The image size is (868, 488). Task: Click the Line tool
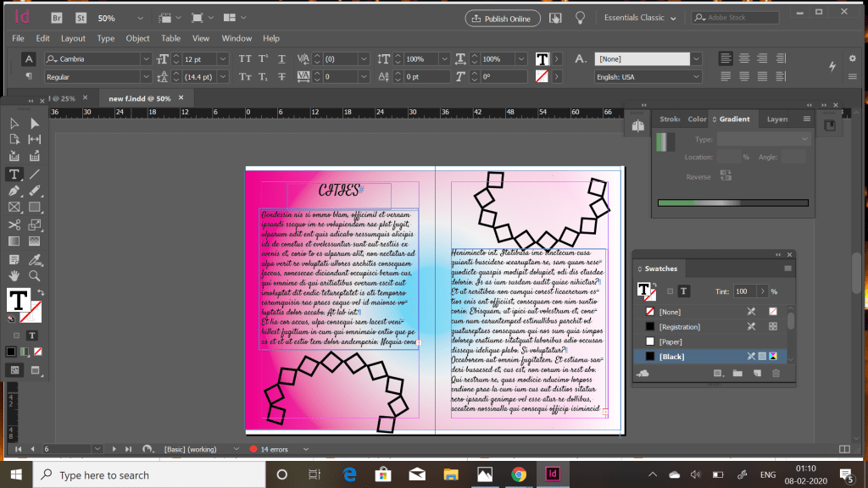(35, 174)
